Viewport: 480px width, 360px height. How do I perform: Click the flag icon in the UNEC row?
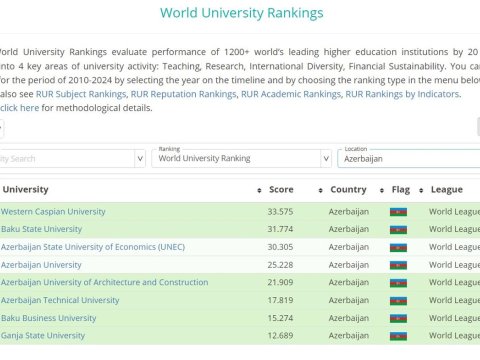[x=398, y=247]
